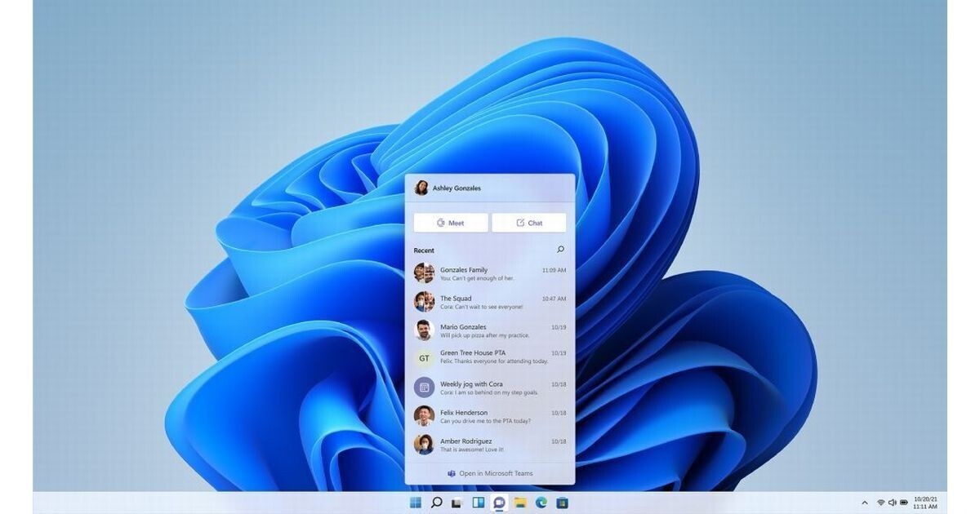
Task: Click Ashley Gonzales profile avatar
Action: coord(421,188)
